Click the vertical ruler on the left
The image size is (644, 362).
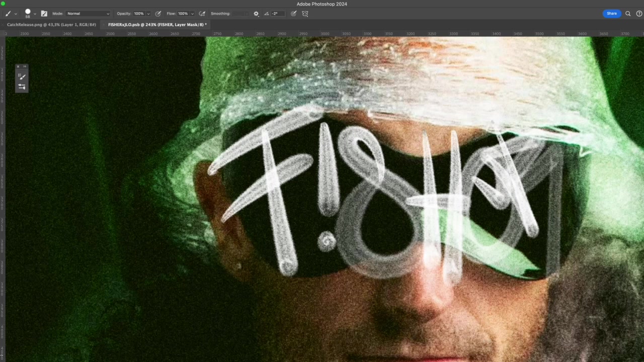[3, 199]
